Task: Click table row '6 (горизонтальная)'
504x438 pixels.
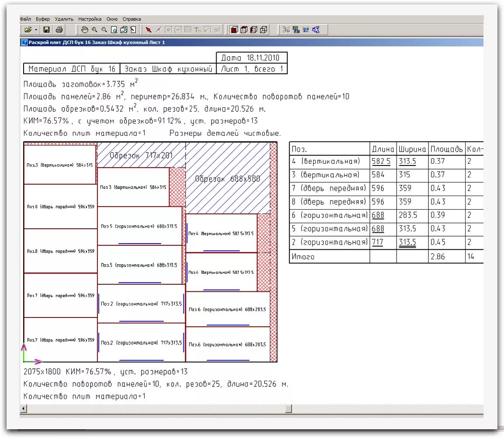Action: [x=387, y=216]
